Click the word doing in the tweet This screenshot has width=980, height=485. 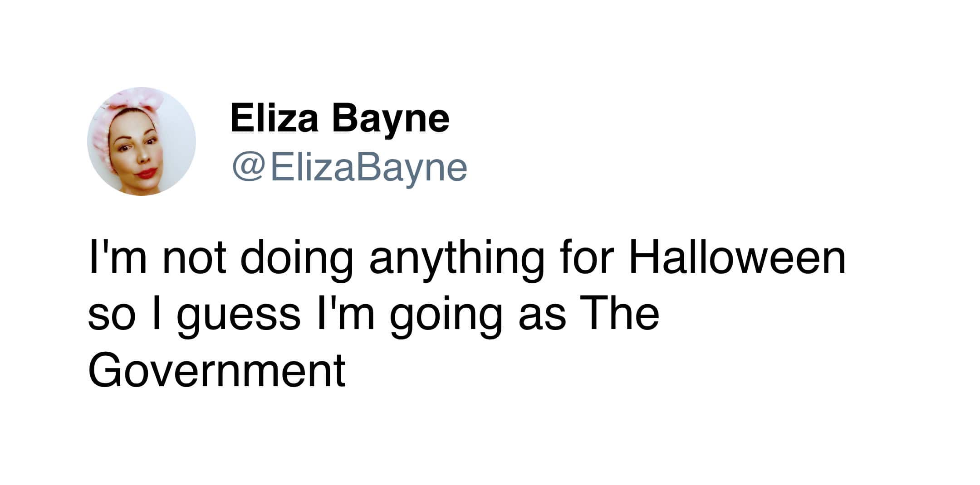coord(296,260)
